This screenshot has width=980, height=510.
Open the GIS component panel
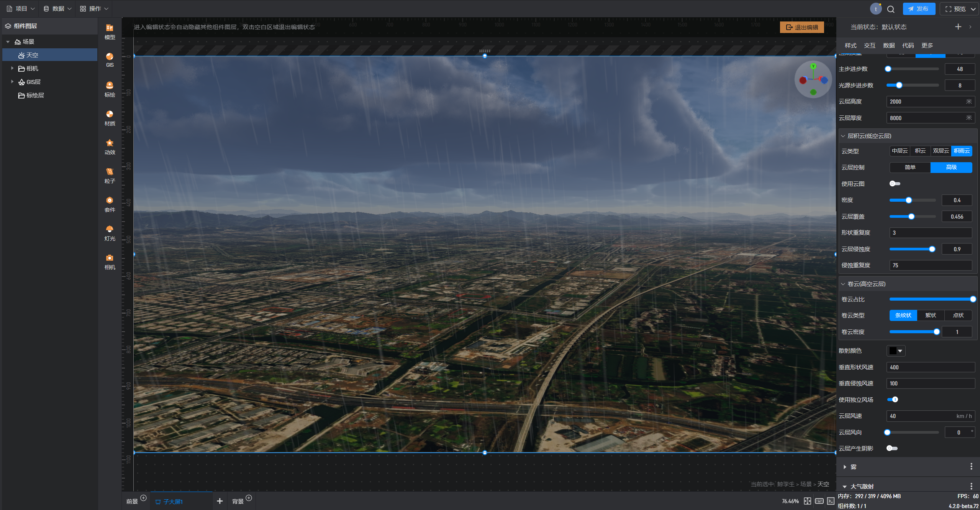(110, 60)
